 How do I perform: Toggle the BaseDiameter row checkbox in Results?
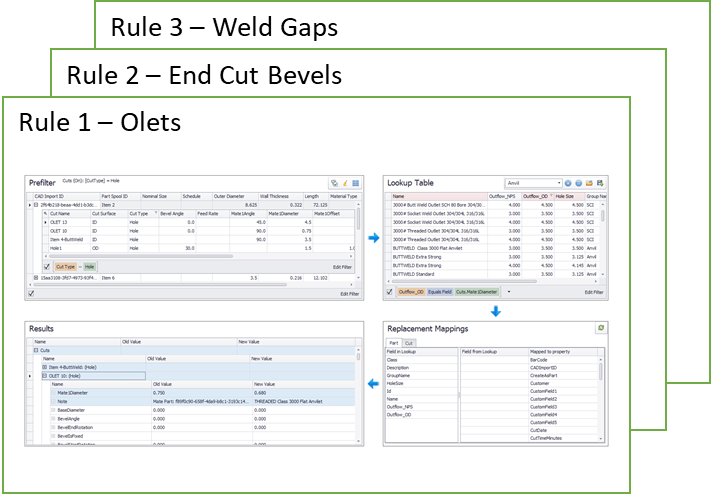53,410
